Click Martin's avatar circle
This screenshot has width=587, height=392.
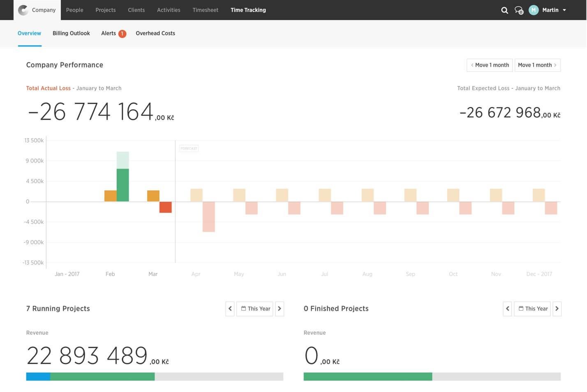pos(534,10)
